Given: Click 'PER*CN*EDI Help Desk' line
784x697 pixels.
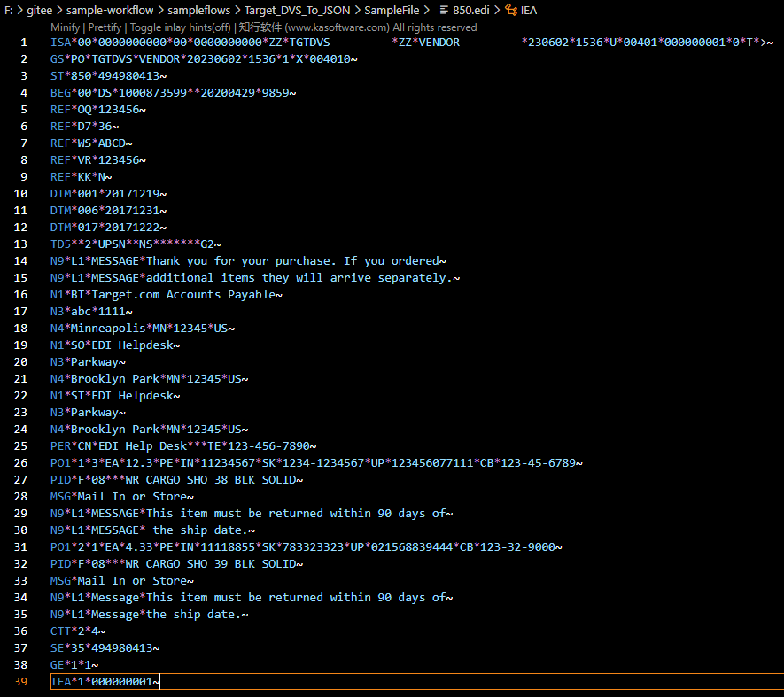Looking at the screenshot, I should tap(183, 446).
